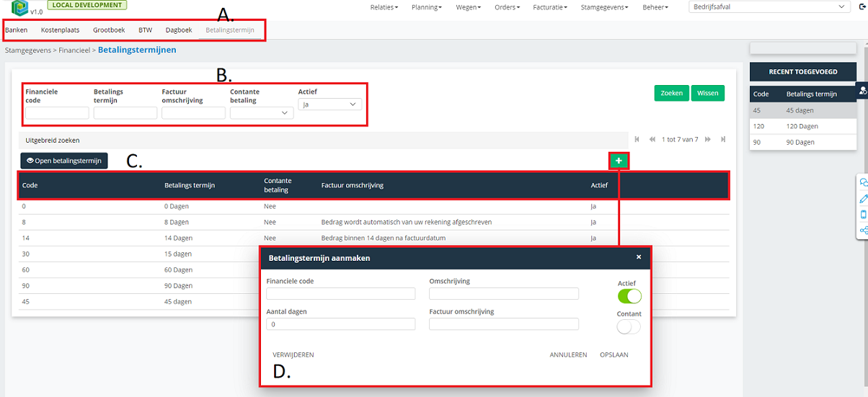868x397 pixels.
Task: Open the Actief filter dropdown
Action: [329, 104]
